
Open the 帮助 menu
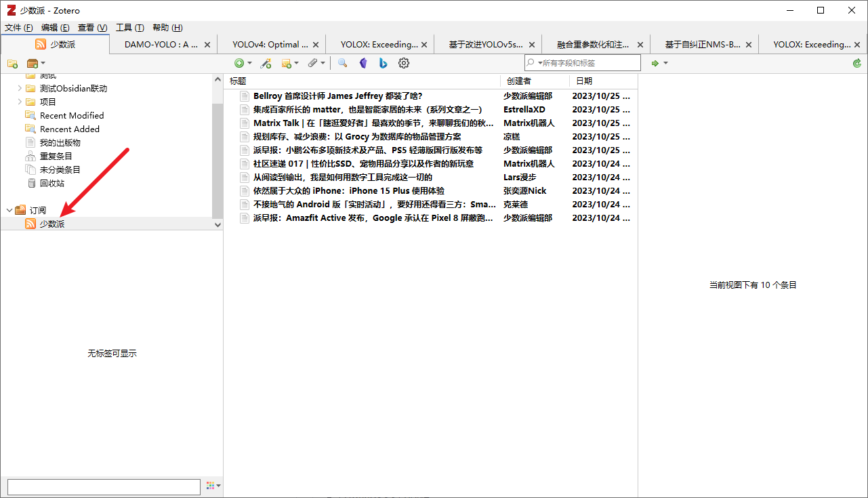click(x=167, y=28)
